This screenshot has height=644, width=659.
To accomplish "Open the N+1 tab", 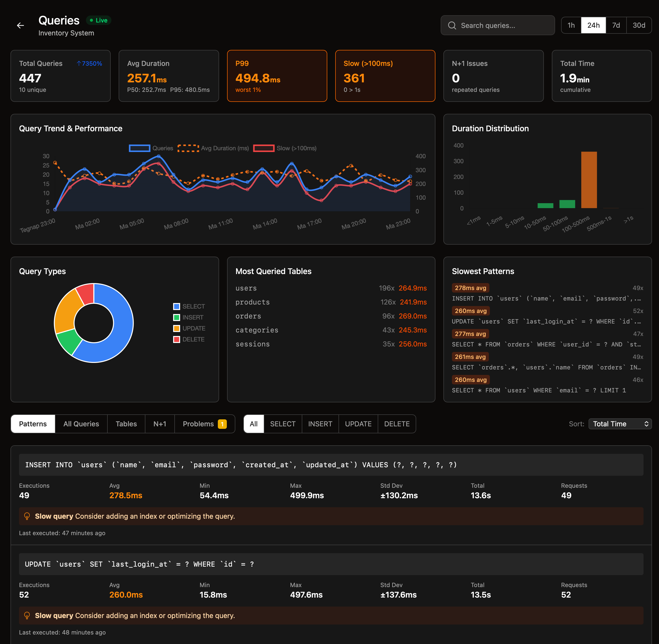I will point(160,424).
